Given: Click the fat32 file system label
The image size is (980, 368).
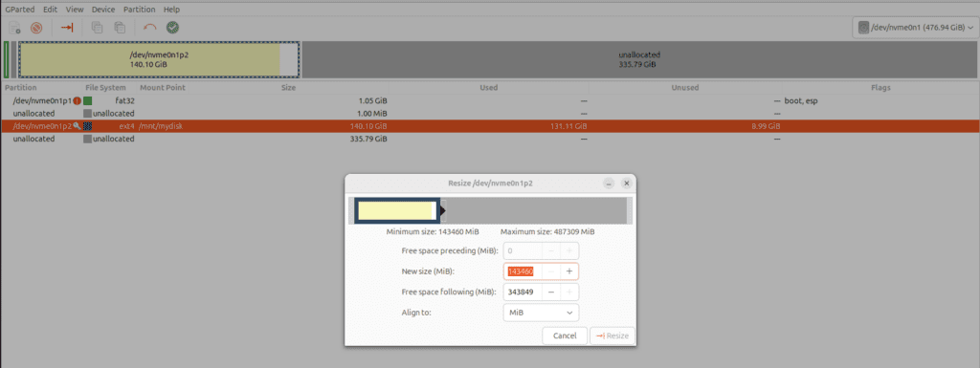Looking at the screenshot, I should [x=125, y=100].
